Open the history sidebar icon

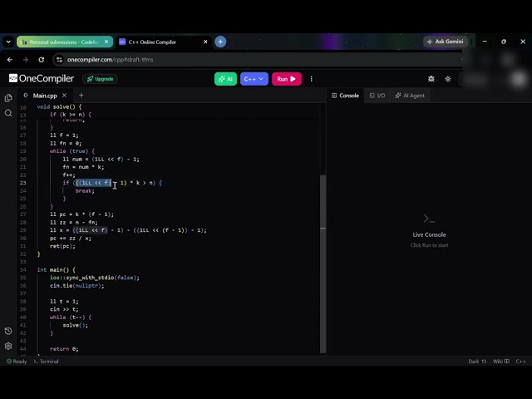pyautogui.click(x=8, y=331)
